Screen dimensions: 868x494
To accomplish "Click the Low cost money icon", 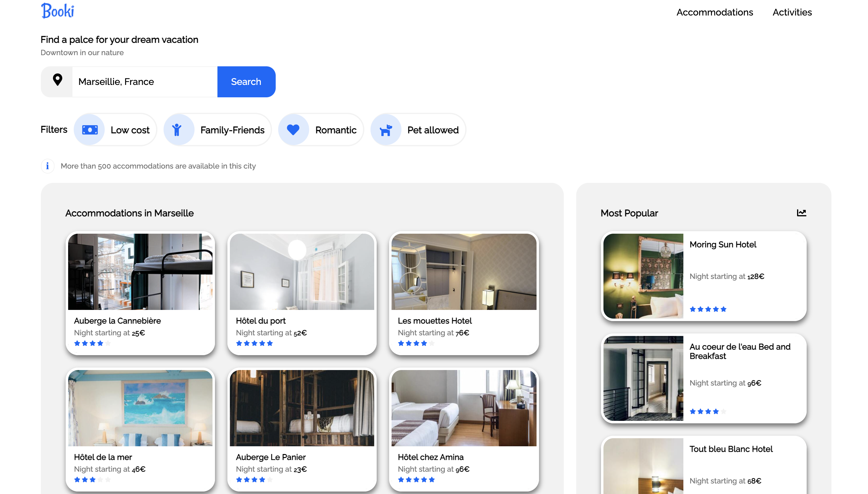I will click(90, 130).
